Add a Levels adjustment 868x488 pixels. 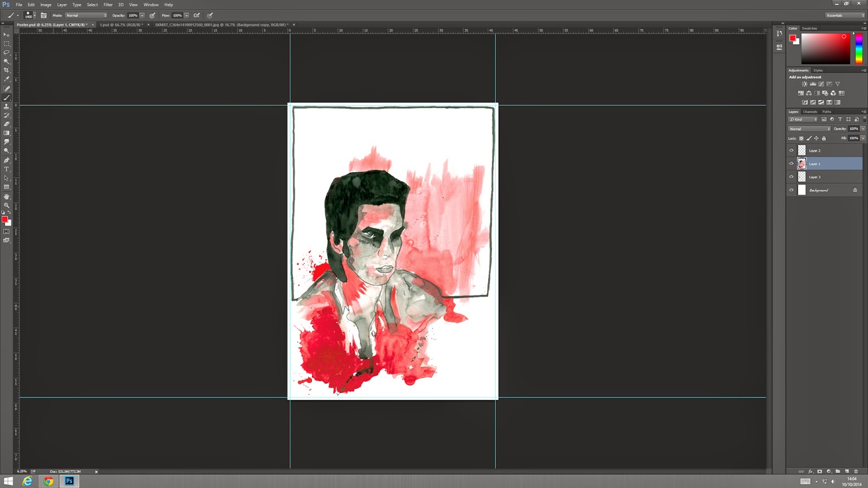point(813,84)
